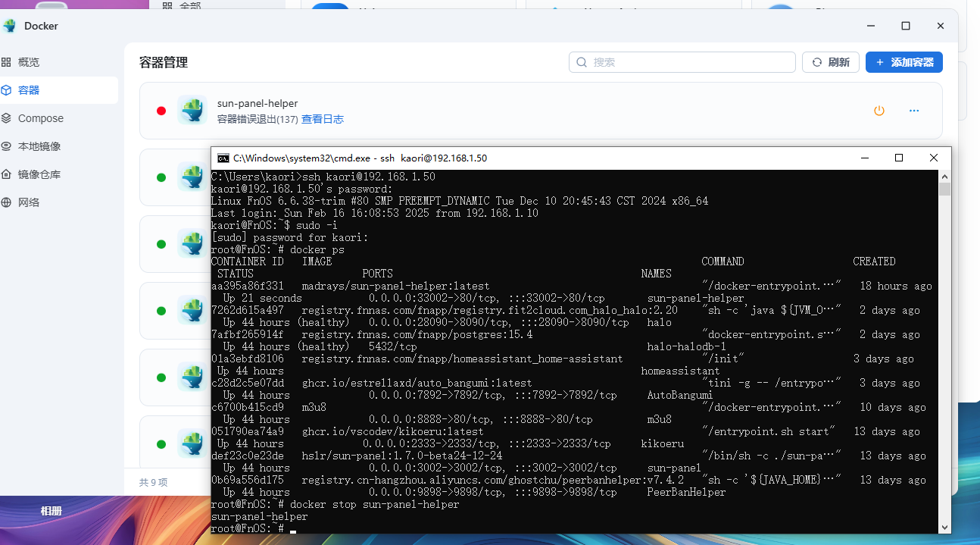Maximize the Docker window
This screenshot has width=980, height=545.
click(906, 26)
